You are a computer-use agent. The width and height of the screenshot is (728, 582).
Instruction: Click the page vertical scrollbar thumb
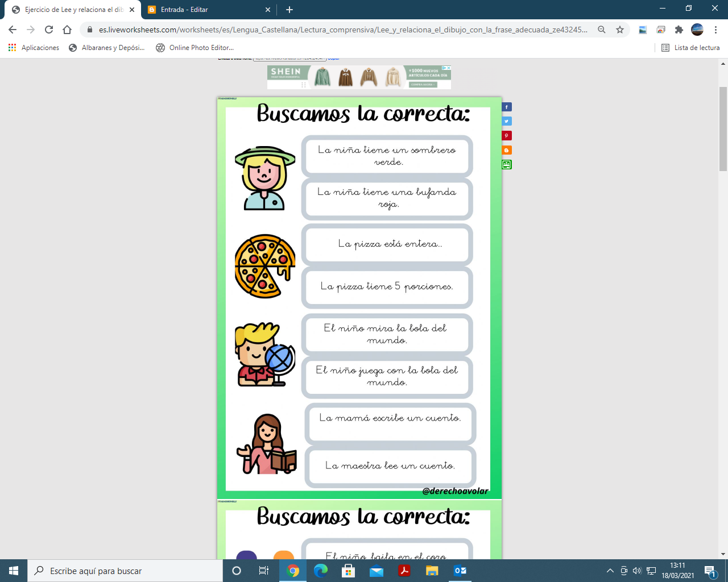coord(723,128)
